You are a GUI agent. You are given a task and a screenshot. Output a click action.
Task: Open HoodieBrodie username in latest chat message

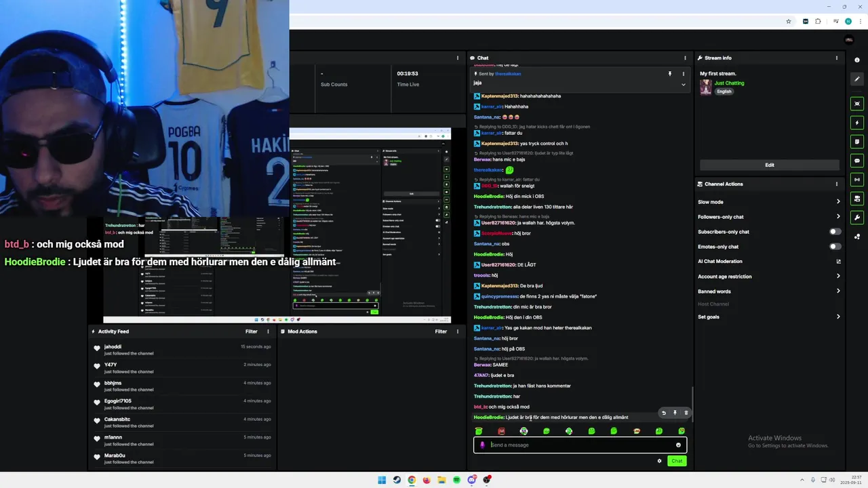[x=489, y=418]
